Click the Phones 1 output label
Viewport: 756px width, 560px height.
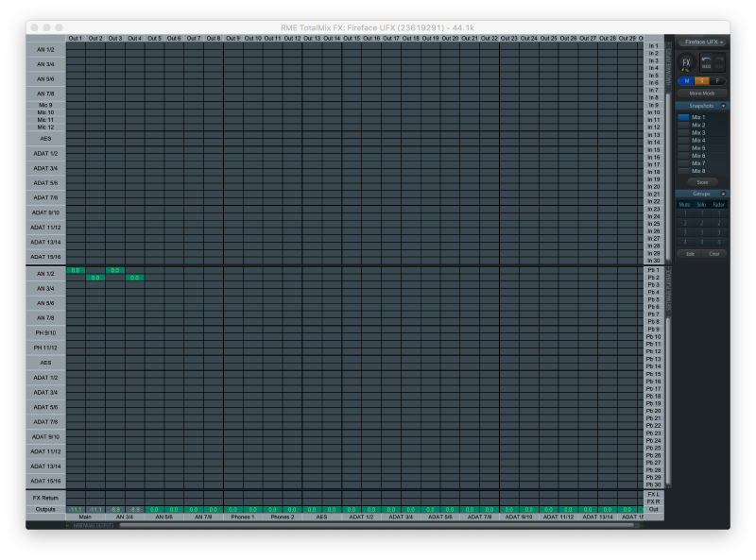click(243, 518)
